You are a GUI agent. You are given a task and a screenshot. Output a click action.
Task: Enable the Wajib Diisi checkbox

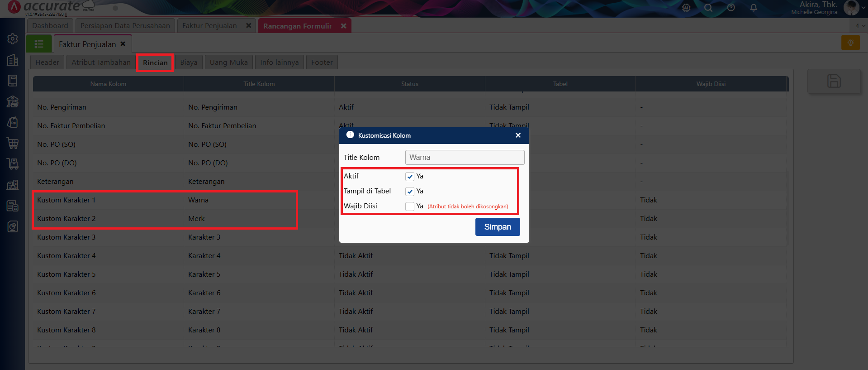[410, 207]
